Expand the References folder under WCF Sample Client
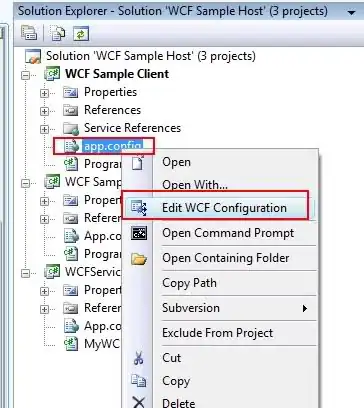The image size is (364, 408). [x=44, y=111]
